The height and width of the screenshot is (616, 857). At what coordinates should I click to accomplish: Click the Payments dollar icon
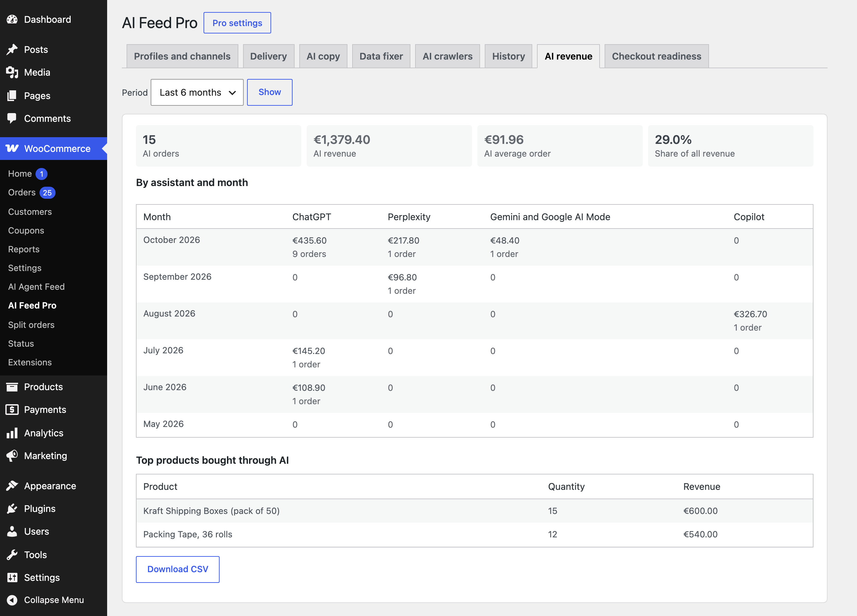pos(12,410)
